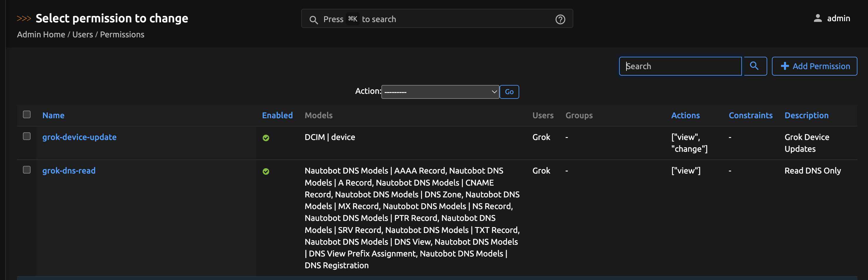
Task: Click the blue search magnifier button
Action: [755, 66]
